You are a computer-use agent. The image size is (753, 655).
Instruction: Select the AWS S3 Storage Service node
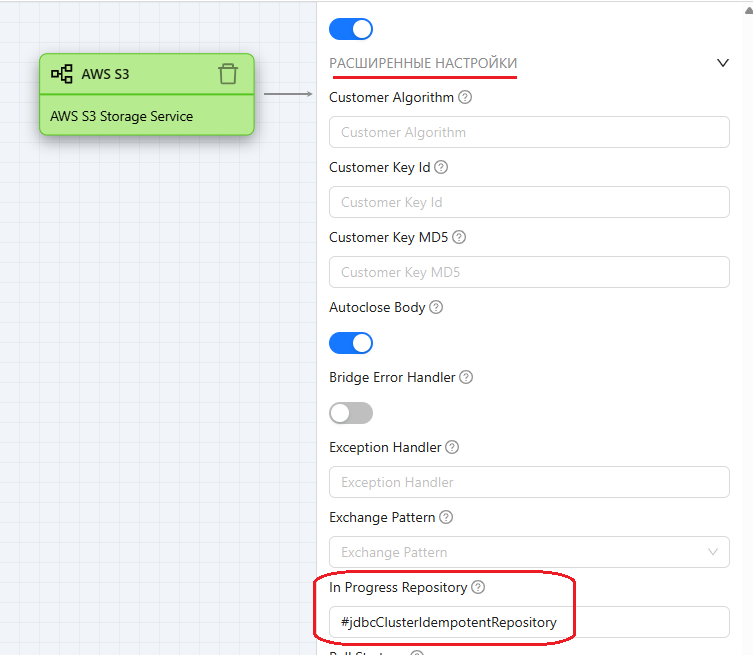147,116
